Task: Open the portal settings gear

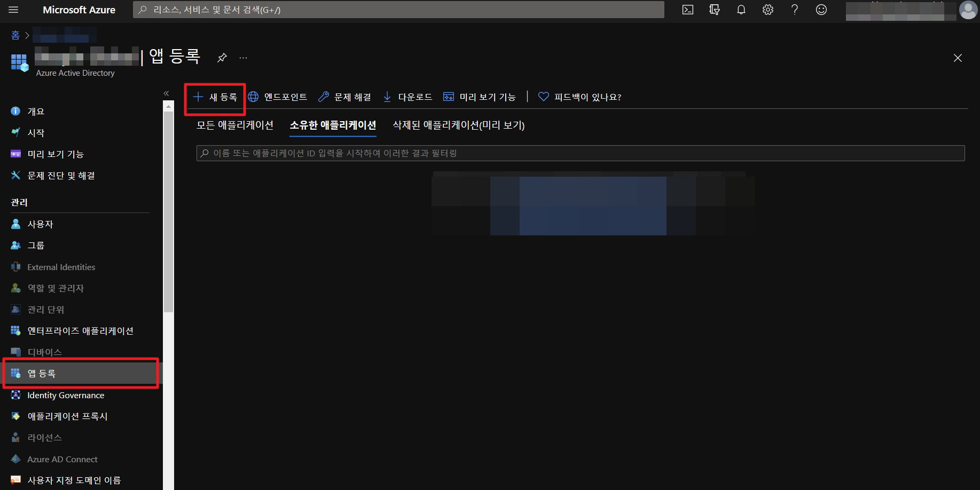Action: tap(767, 10)
